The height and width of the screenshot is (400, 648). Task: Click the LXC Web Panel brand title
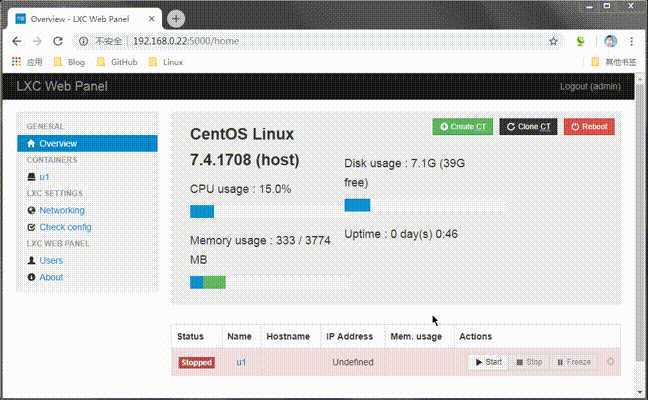tap(62, 86)
